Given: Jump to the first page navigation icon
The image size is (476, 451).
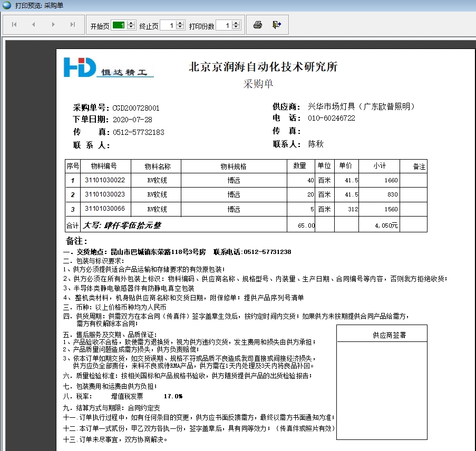Looking at the screenshot, I should tap(14, 24).
